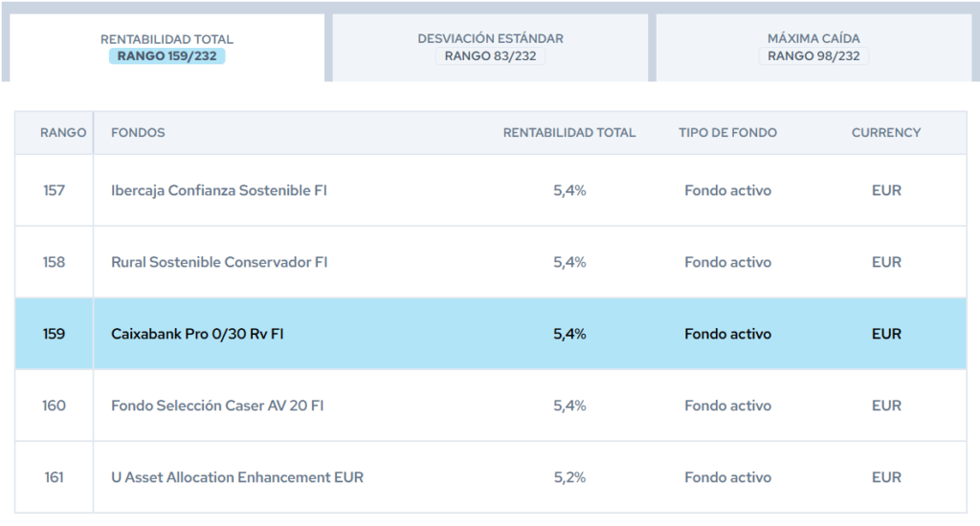Click the 5,2% value for U Asset Allocation
980x526 pixels.
[569, 477]
